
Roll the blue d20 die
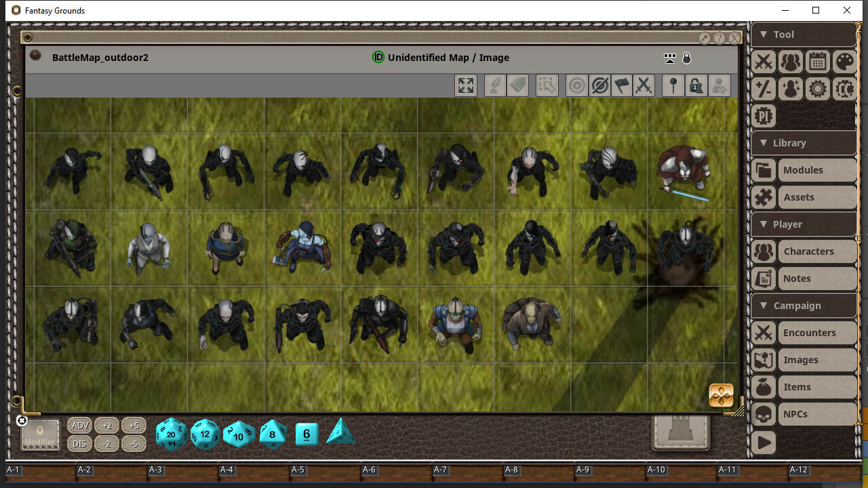(x=171, y=434)
